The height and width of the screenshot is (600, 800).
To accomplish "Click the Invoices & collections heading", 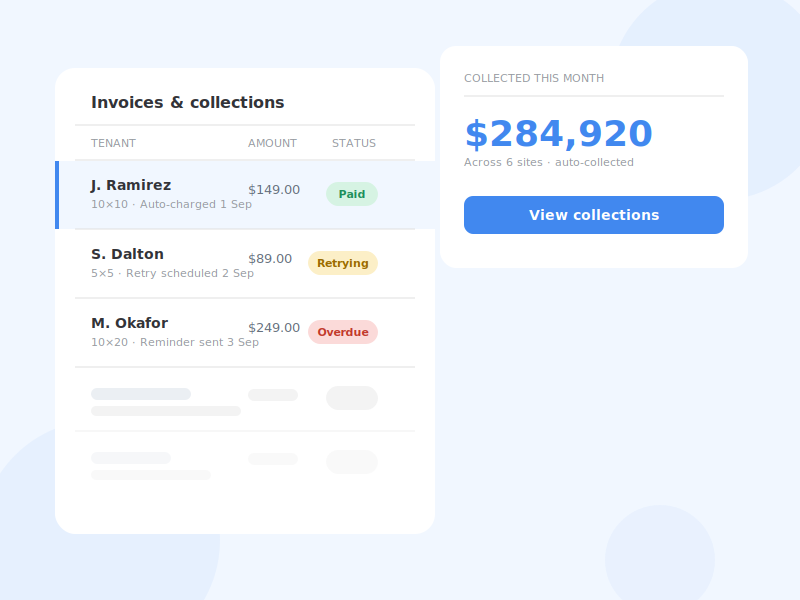I will [188, 103].
